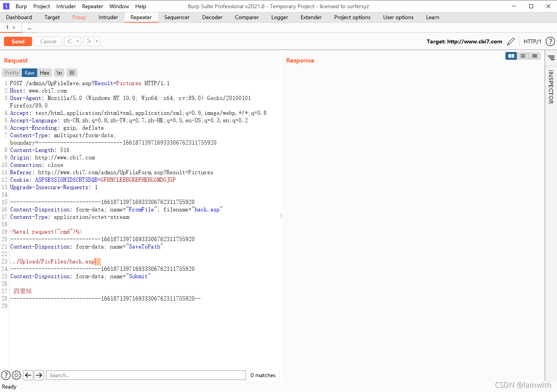Click the filename="hack.asp" text
Viewport: 557px width, 392px height.
pyautogui.click(x=193, y=209)
